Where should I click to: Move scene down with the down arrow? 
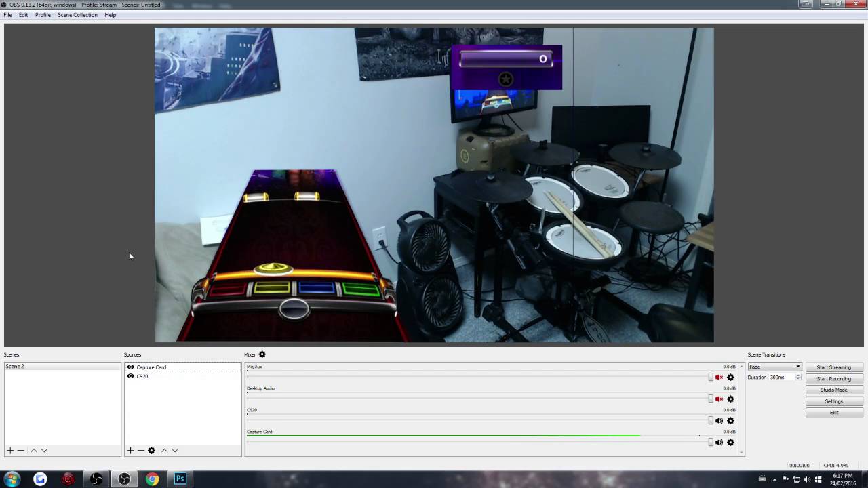pyautogui.click(x=44, y=451)
